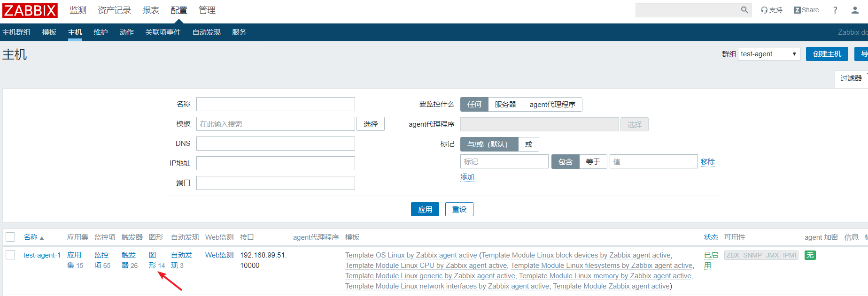
Task: Click 选择 next to 模板 field
Action: click(371, 124)
